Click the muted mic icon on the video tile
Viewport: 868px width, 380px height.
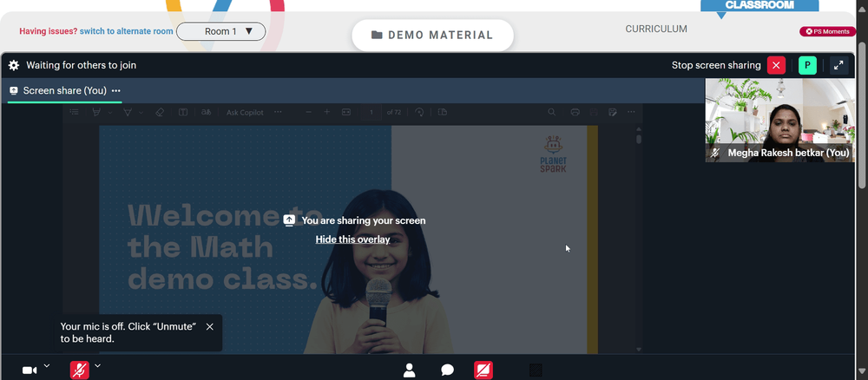pyautogui.click(x=715, y=154)
